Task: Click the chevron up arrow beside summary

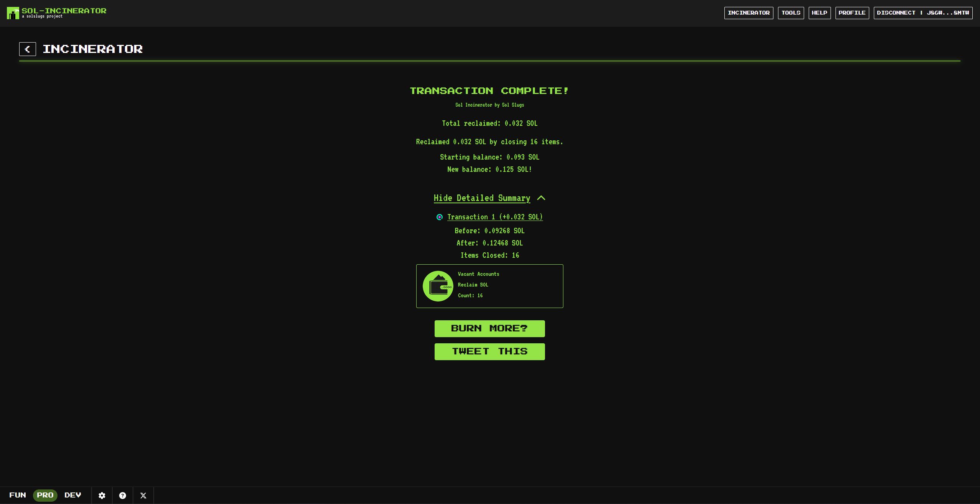Action: pos(541,198)
